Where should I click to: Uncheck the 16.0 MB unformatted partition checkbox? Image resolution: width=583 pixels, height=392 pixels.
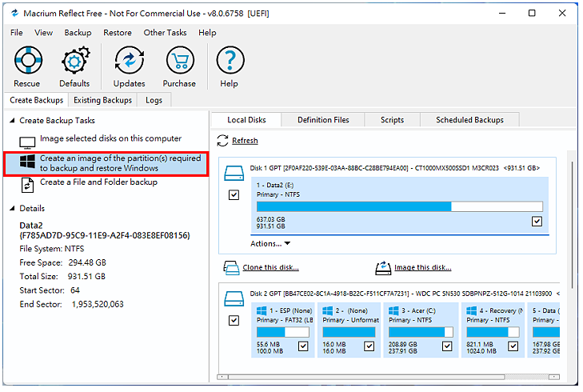[369, 346]
